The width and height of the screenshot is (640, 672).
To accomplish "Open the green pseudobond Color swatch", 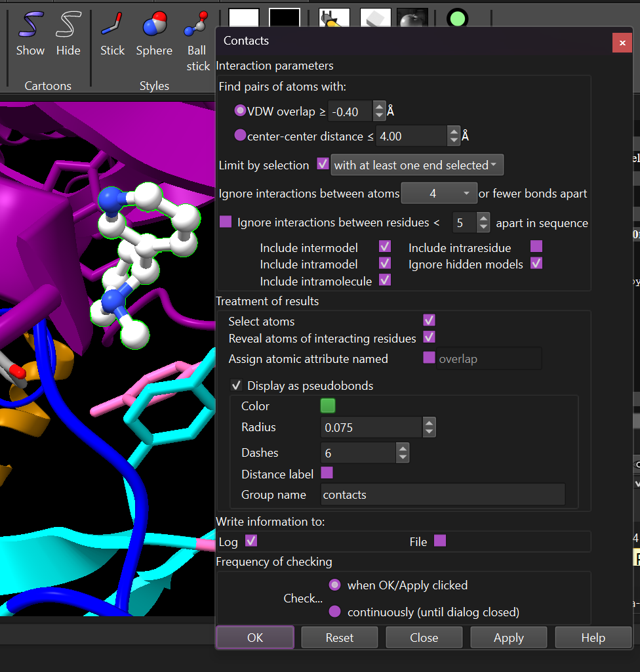I will click(x=328, y=406).
